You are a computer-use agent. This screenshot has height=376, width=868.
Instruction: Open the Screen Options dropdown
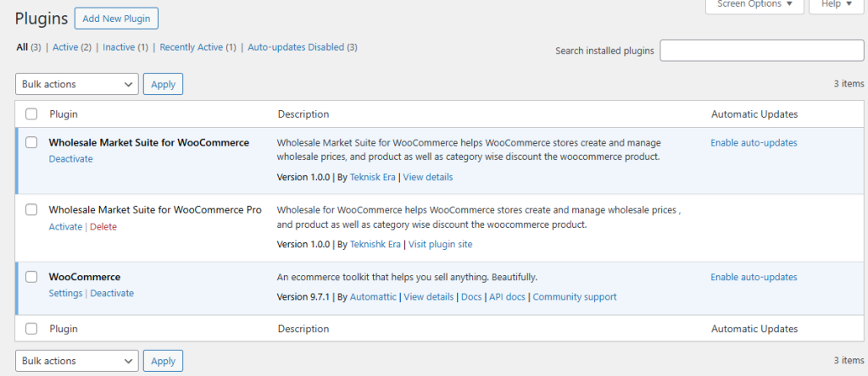click(754, 4)
